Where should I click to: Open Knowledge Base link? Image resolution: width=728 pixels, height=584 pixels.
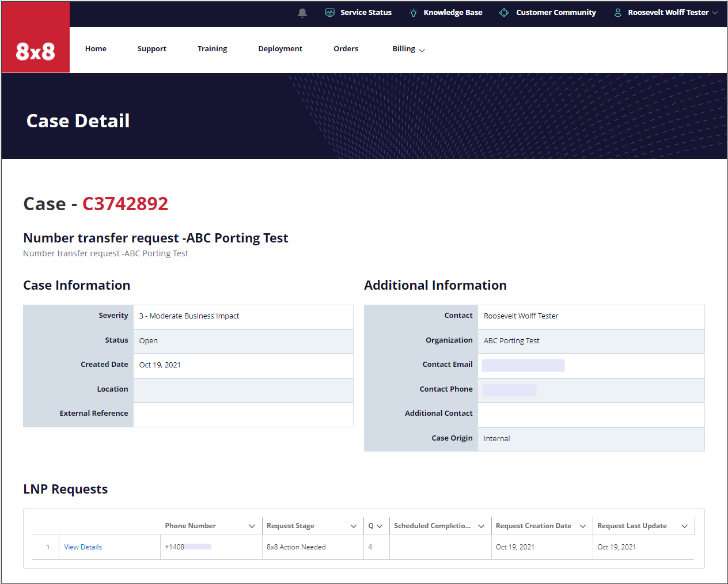[x=453, y=12]
